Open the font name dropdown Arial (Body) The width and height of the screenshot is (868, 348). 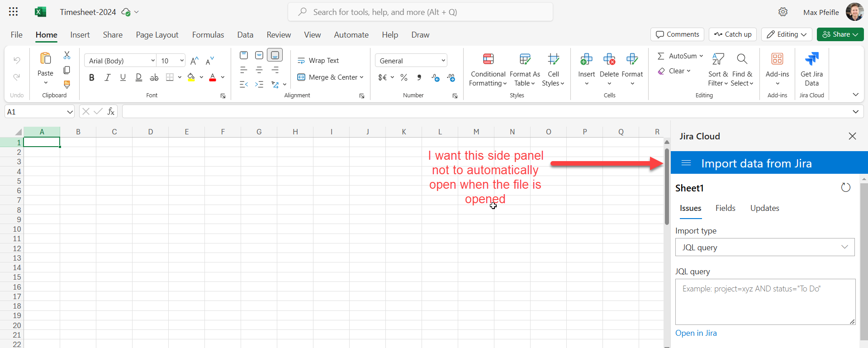[120, 61]
